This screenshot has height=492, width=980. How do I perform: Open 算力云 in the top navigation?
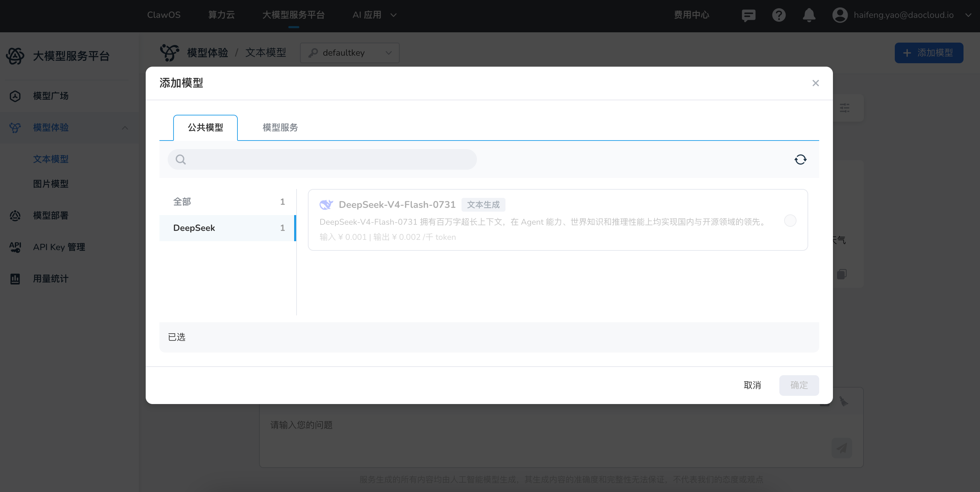[x=221, y=15]
